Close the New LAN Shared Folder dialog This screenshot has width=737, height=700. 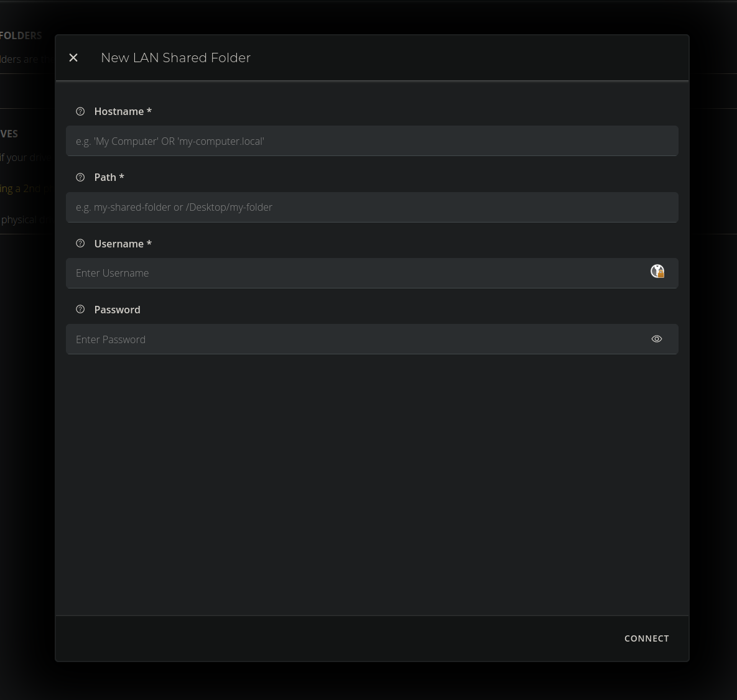(x=73, y=58)
